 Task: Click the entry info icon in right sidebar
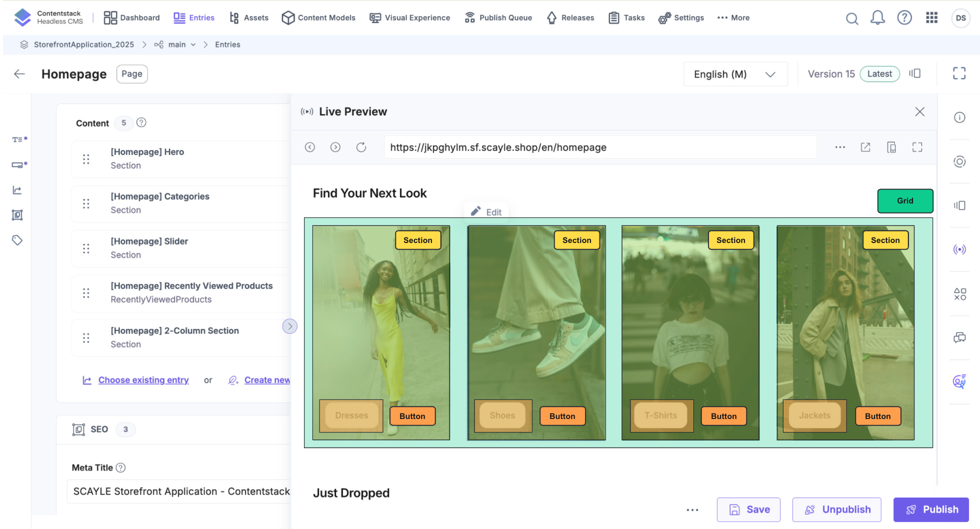pyautogui.click(x=959, y=117)
